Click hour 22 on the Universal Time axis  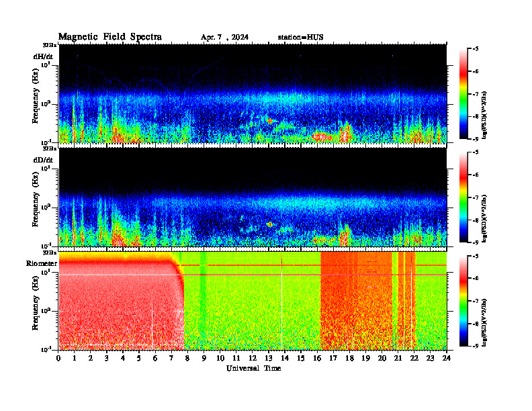414,359
